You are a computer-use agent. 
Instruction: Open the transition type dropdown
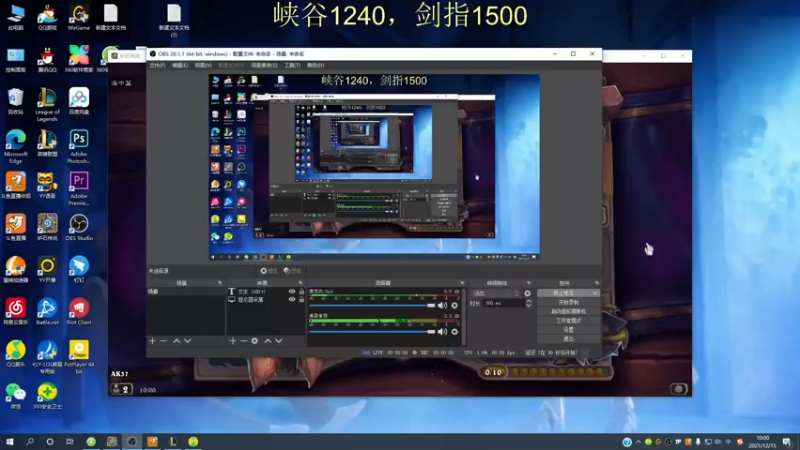click(496, 293)
